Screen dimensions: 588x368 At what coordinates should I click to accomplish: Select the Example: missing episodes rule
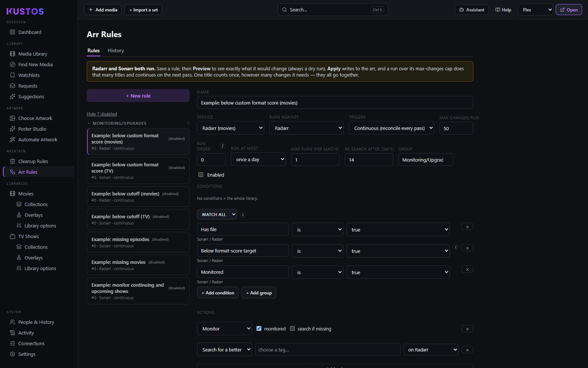point(138,242)
